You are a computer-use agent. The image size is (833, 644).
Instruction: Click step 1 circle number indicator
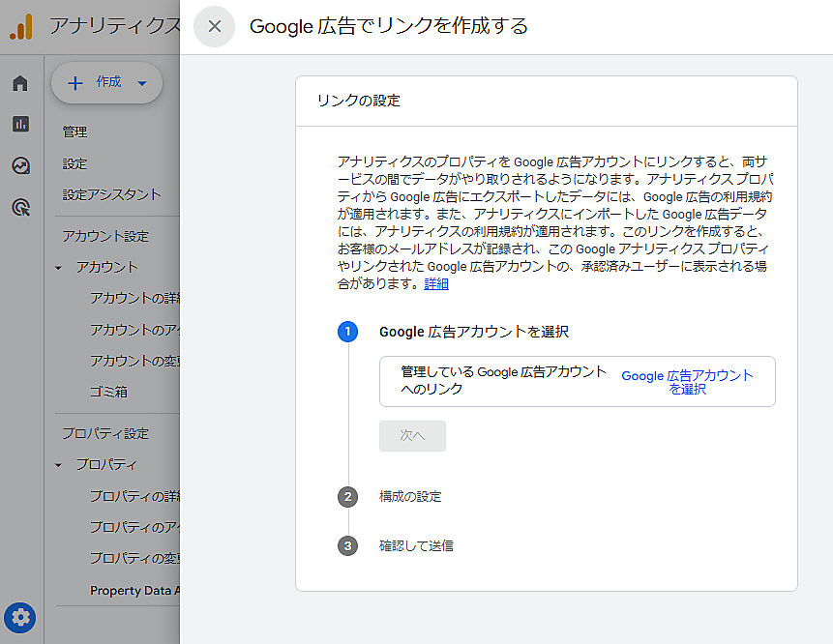(x=347, y=332)
